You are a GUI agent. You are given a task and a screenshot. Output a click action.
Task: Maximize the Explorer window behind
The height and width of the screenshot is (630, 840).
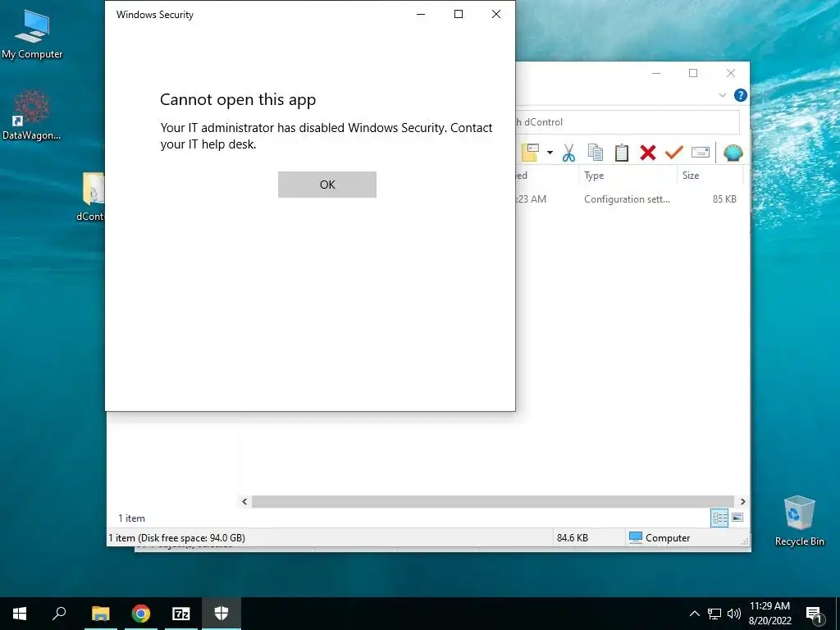(693, 73)
